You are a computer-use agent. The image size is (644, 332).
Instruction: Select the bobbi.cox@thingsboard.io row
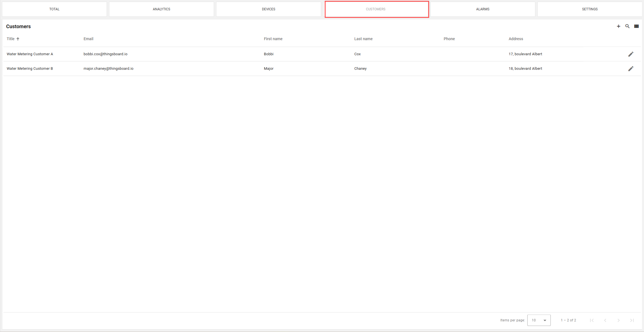105,54
